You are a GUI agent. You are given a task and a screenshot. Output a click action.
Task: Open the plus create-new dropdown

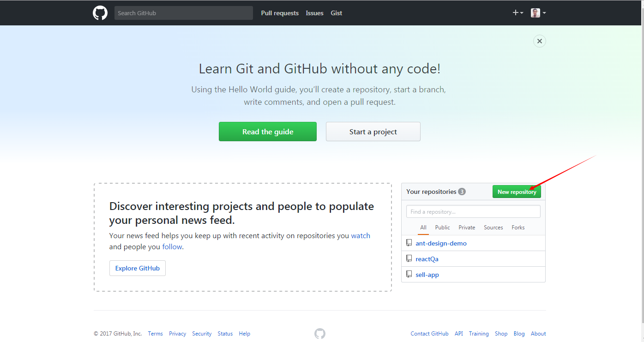point(518,13)
